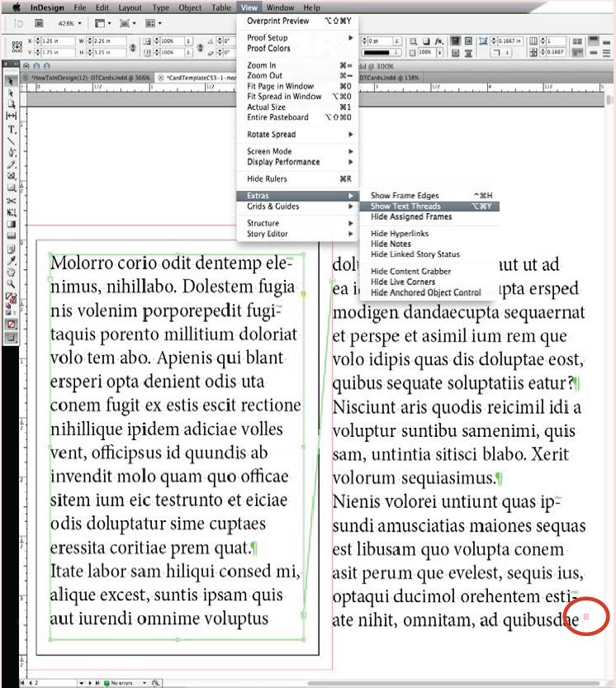This screenshot has height=688, width=616.
Task: Choose the Zoom magnifier tool
Action: click(12, 283)
